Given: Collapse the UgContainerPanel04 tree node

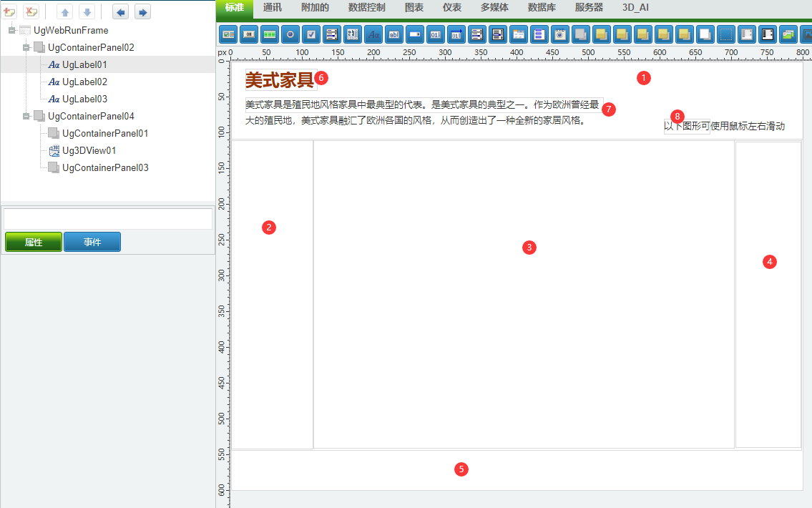Looking at the screenshot, I should pos(26,116).
